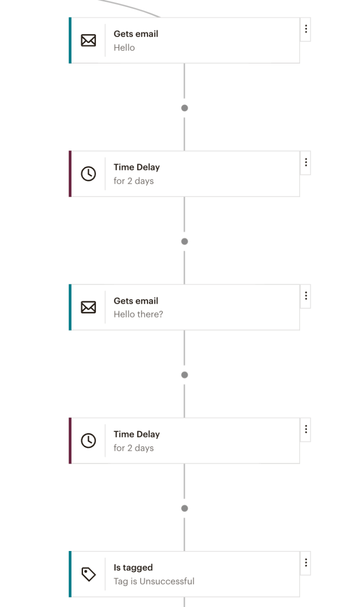Select the connector dot above 'Hello there?' email
The width and height of the screenshot is (364, 607).
(184, 241)
